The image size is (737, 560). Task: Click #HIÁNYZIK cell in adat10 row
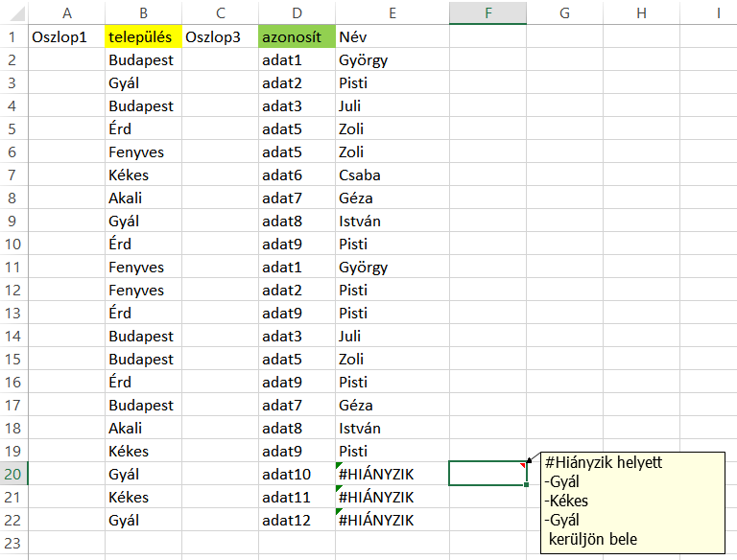coord(392,474)
